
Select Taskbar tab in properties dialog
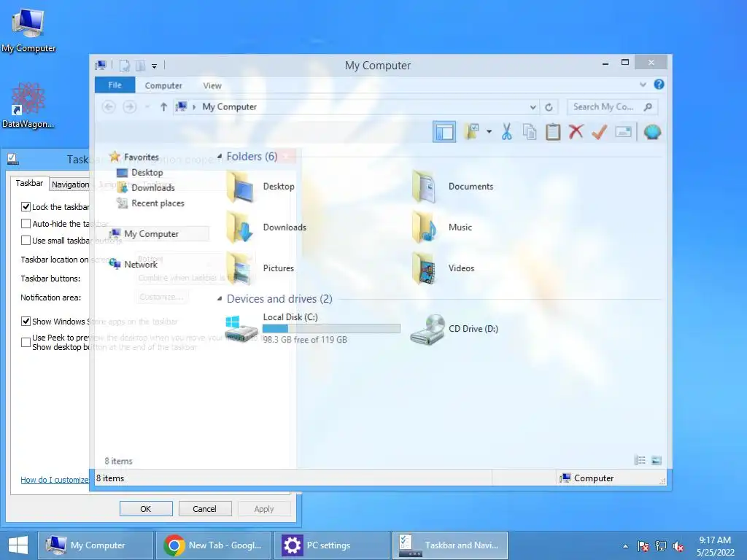pyautogui.click(x=29, y=183)
